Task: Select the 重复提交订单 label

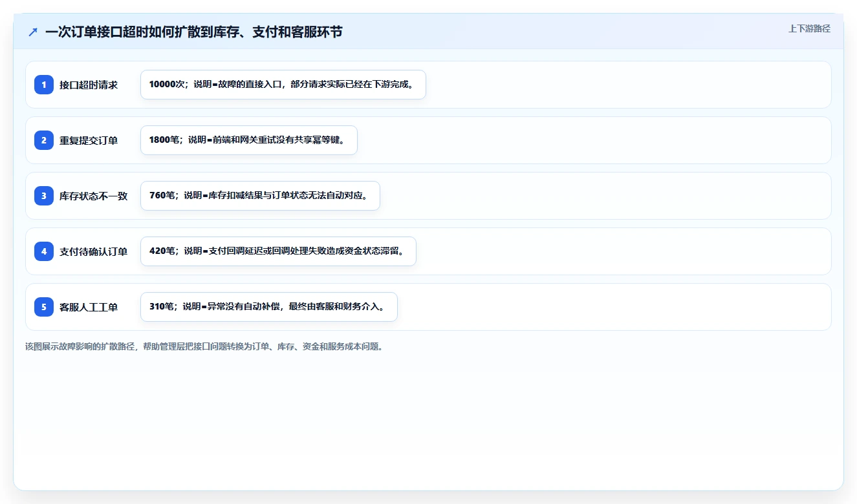Action: coord(89,140)
